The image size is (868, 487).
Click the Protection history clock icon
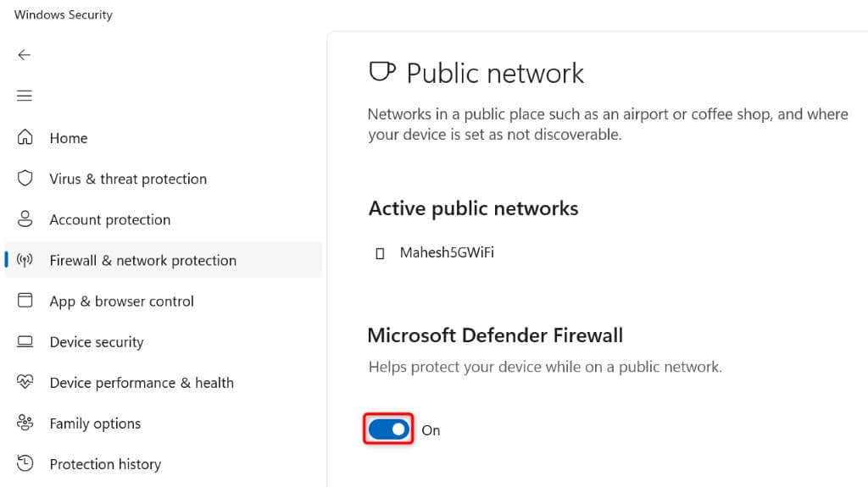point(25,463)
